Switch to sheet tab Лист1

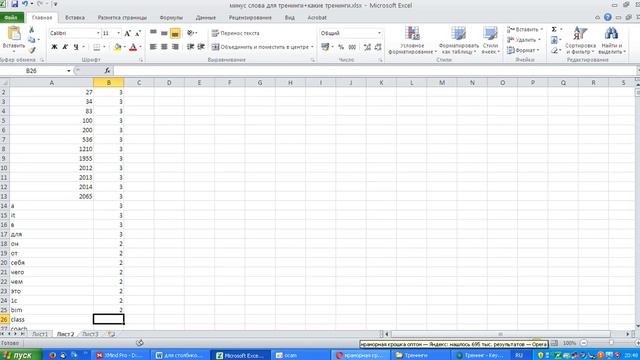(x=40, y=334)
